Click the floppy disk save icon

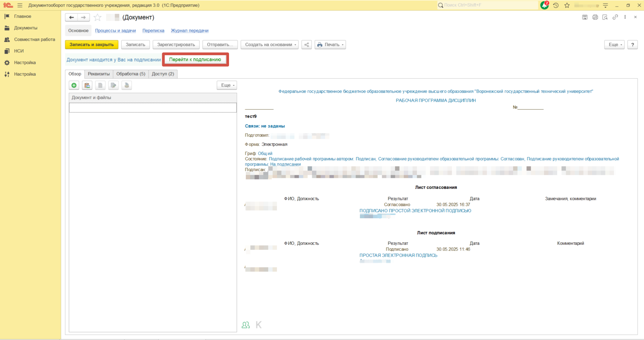click(585, 17)
